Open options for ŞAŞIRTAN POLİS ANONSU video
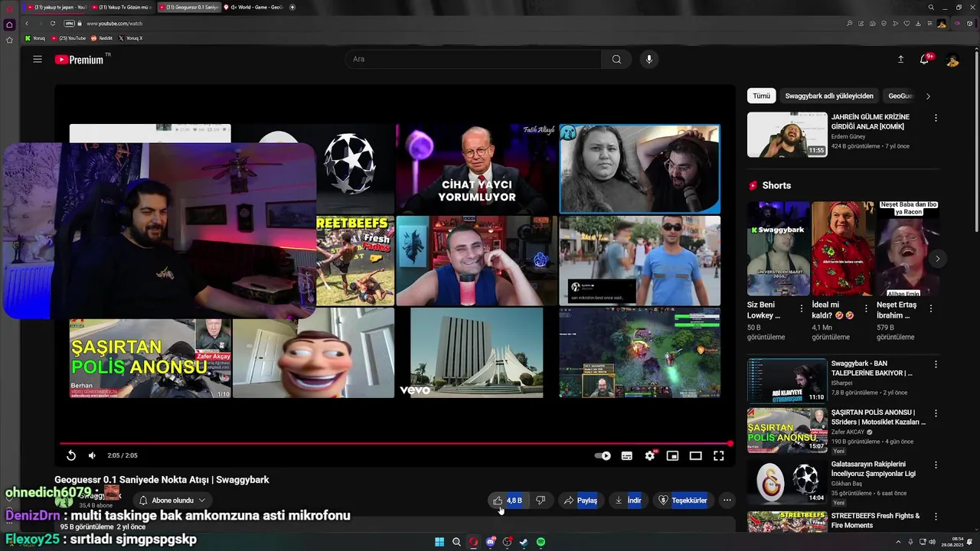Image resolution: width=980 pixels, height=551 pixels. click(936, 413)
